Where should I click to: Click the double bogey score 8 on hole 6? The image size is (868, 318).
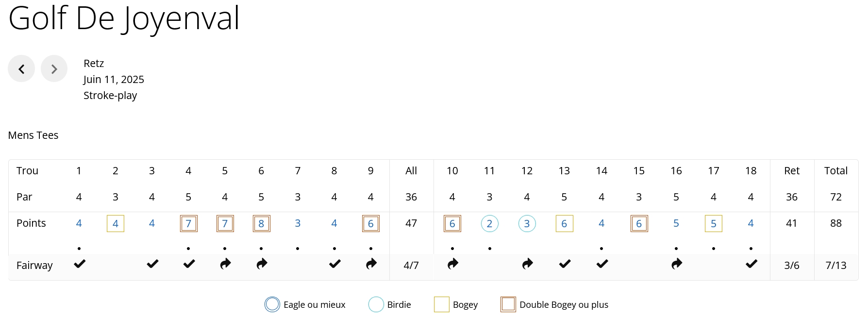pyautogui.click(x=262, y=224)
